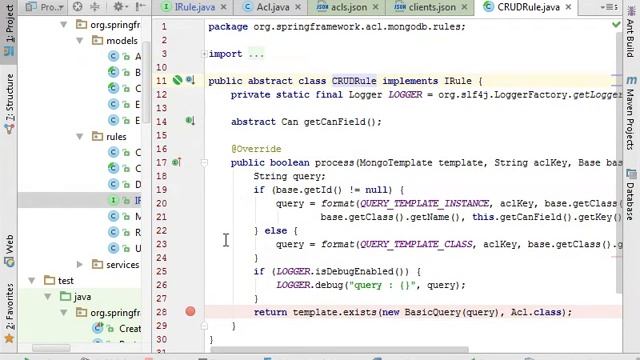Click the implemented method marker on line 14
This screenshot has width=640, height=360.
tap(190, 121)
